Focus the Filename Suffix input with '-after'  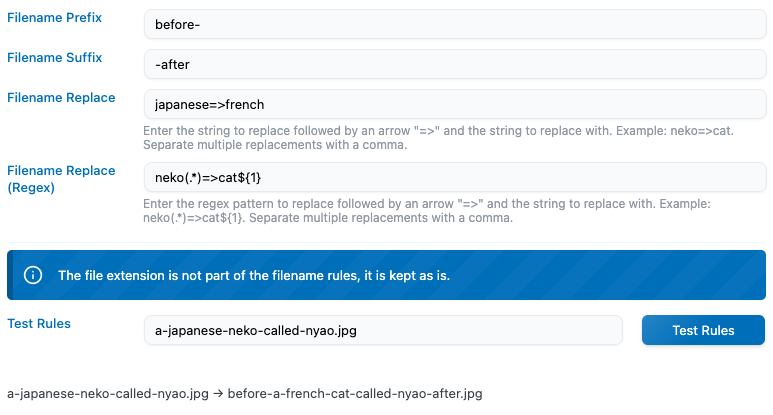pyautogui.click(x=455, y=64)
